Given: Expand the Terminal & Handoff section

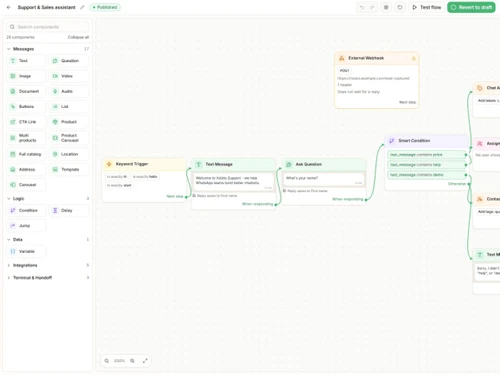Looking at the screenshot, I should (48, 278).
